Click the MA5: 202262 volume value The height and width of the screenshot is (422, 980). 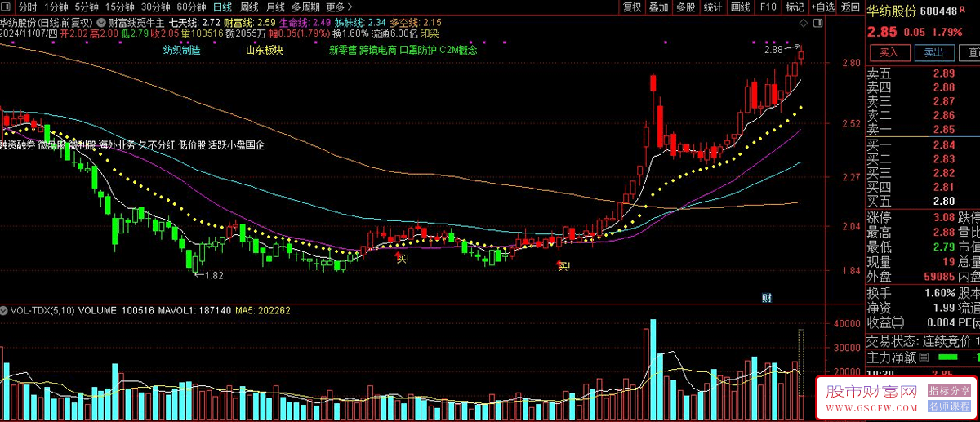pos(263,310)
